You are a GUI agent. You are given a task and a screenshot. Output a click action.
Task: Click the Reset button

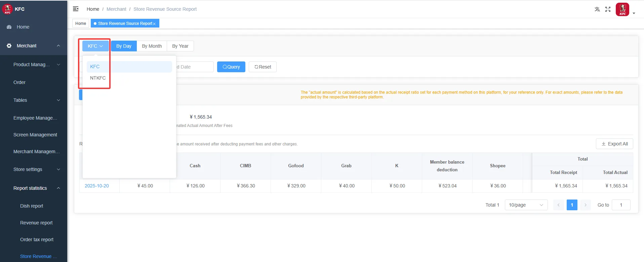[x=263, y=67]
